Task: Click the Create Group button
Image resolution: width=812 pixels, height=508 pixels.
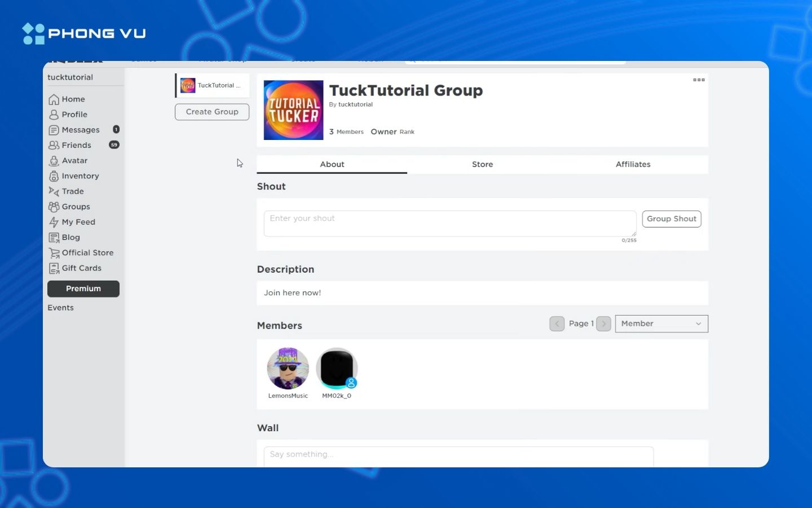Action: [212, 112]
